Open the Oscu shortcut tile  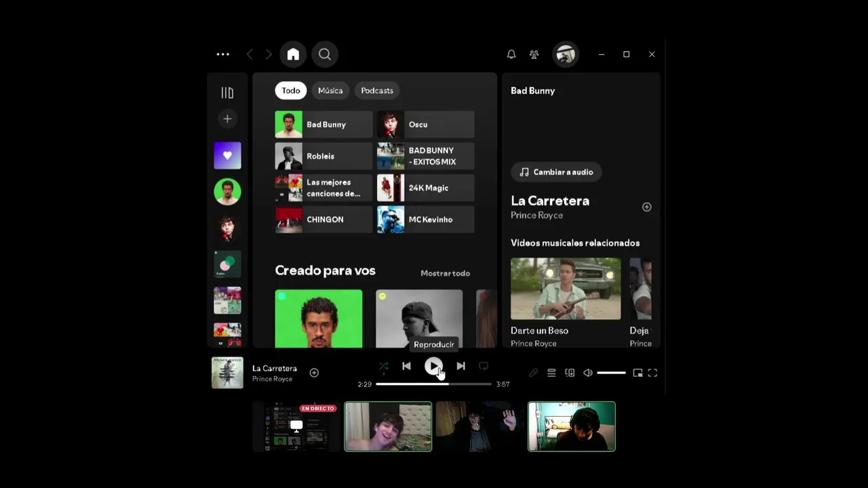pyautogui.click(x=426, y=125)
